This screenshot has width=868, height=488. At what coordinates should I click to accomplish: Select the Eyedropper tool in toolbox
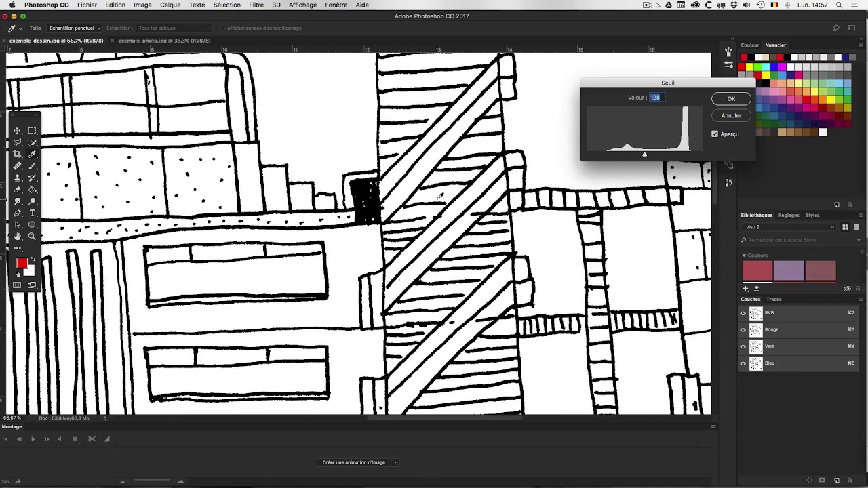[x=32, y=154]
